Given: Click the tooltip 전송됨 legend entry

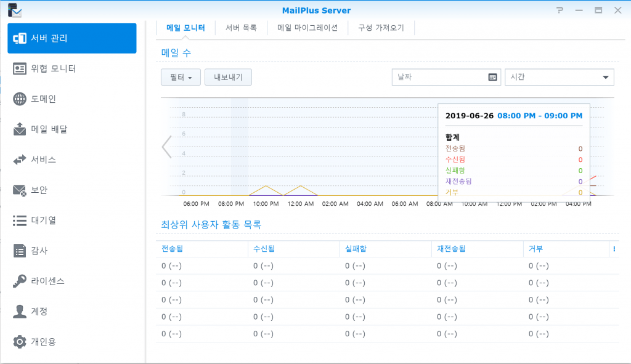Looking at the screenshot, I should [455, 149].
